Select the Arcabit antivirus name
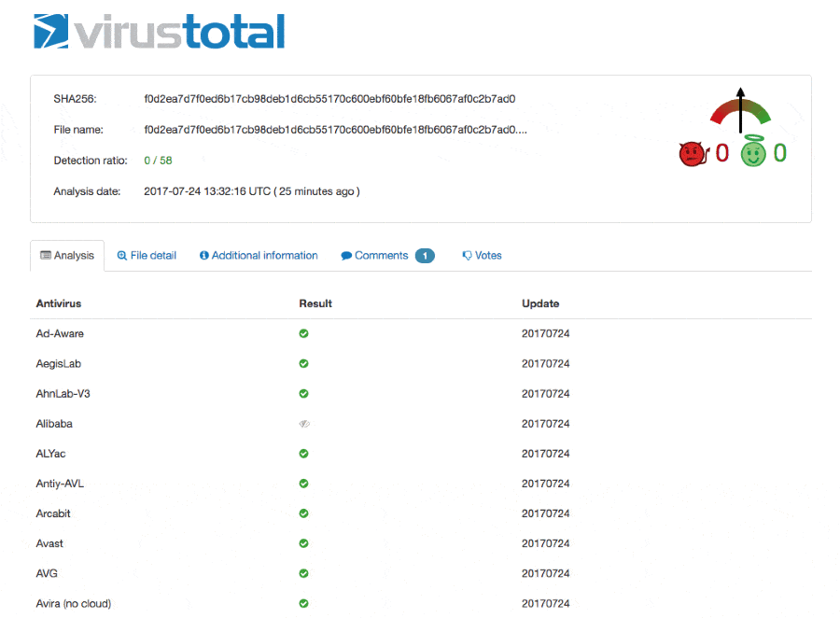This screenshot has height=618, width=840. click(53, 513)
